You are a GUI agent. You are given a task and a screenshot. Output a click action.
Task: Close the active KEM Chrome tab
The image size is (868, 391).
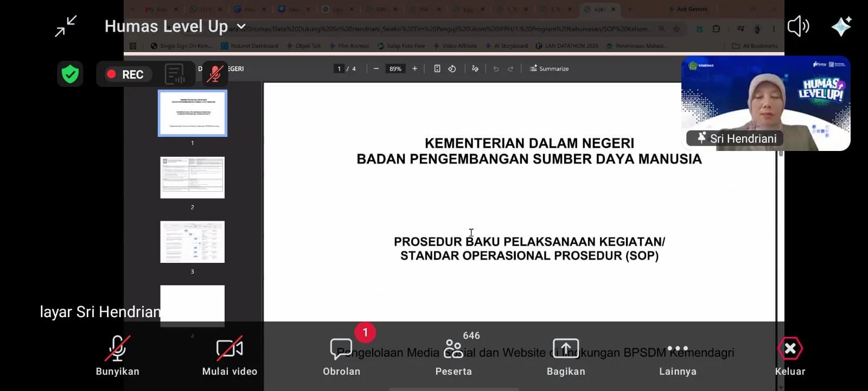(614, 9)
